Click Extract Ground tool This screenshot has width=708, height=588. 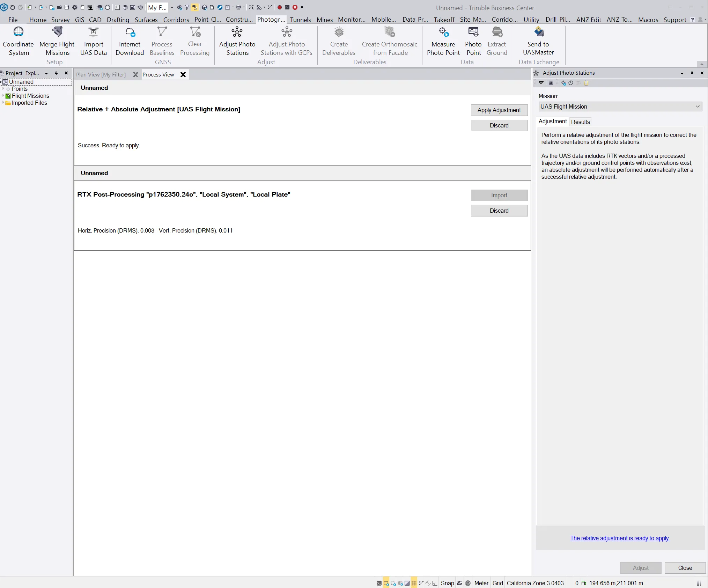pos(497,41)
